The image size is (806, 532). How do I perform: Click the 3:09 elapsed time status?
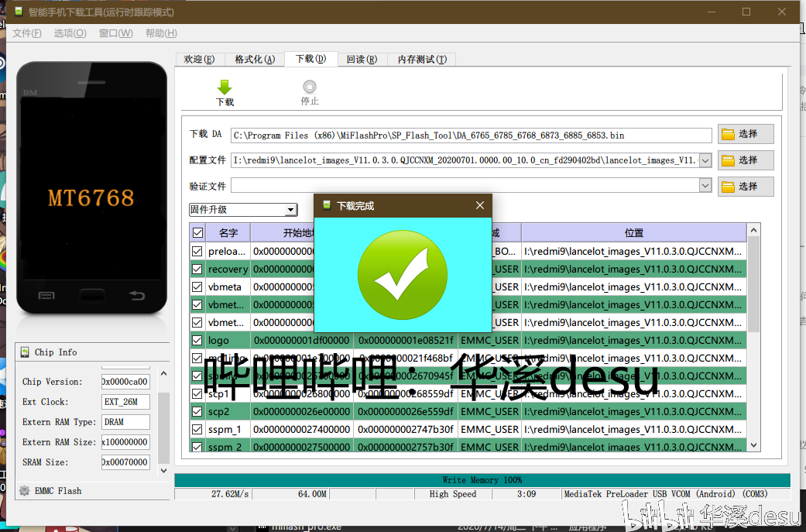coord(526,494)
